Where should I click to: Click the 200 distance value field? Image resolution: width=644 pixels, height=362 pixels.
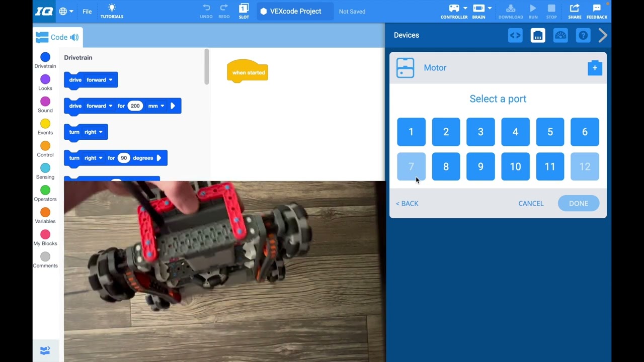click(135, 106)
